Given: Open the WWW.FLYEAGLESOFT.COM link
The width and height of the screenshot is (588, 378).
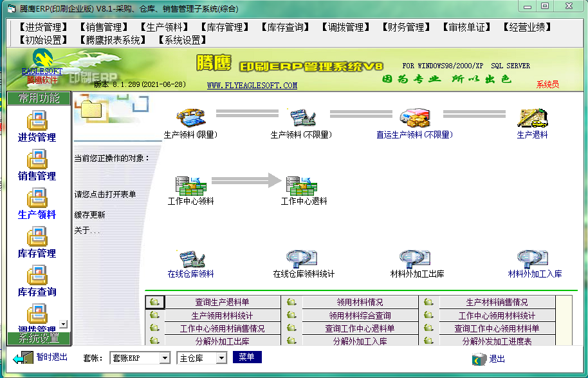Looking at the screenshot, I should 252,85.
